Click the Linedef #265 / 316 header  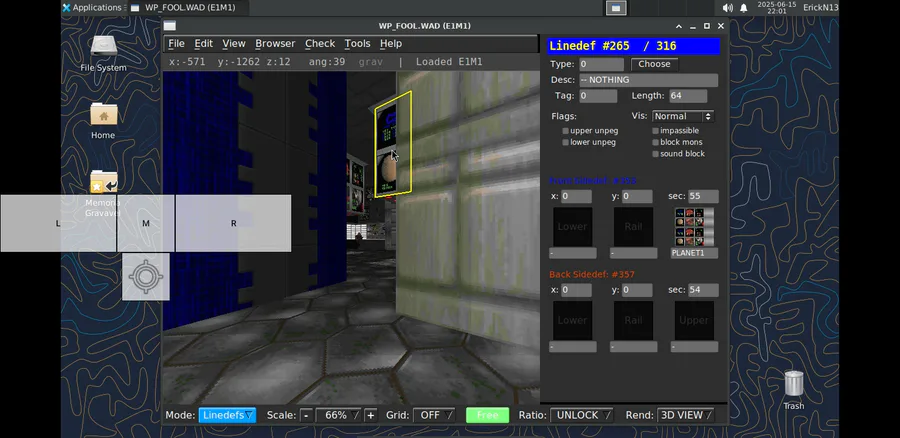[633, 46]
